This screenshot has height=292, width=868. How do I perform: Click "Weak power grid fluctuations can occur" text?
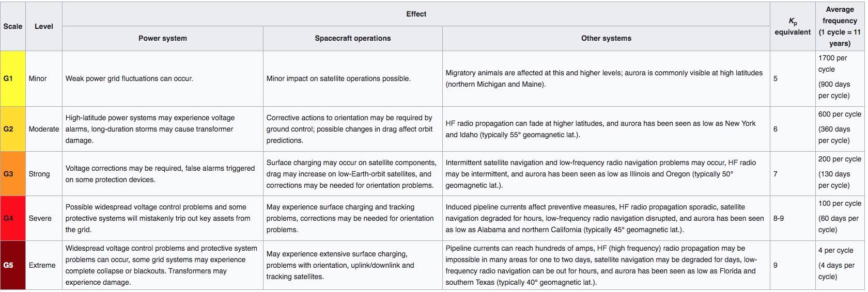point(129,78)
